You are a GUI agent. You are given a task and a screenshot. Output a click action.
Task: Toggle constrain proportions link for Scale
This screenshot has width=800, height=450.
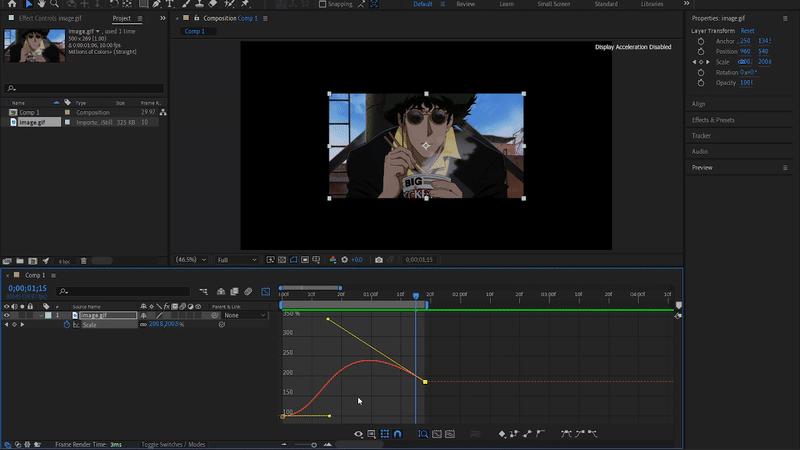[x=143, y=324]
